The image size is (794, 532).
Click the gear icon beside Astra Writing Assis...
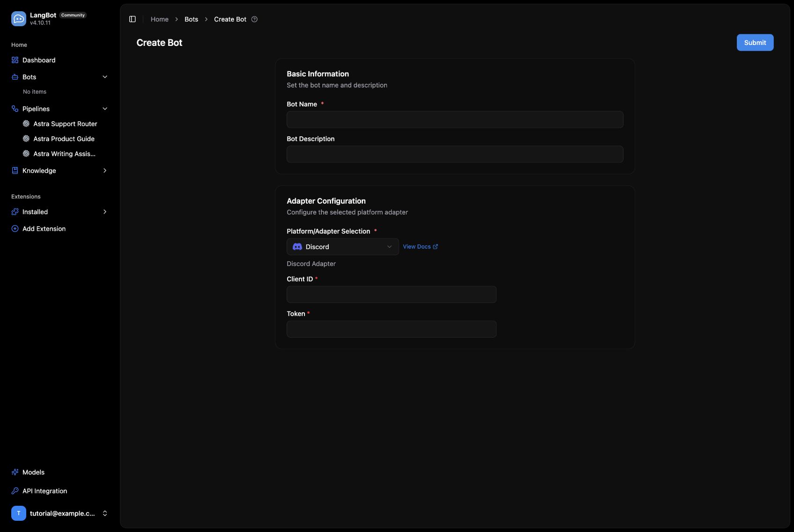click(26, 154)
